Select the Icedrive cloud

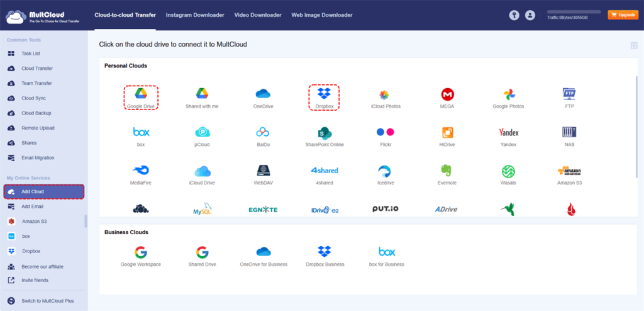(x=386, y=175)
